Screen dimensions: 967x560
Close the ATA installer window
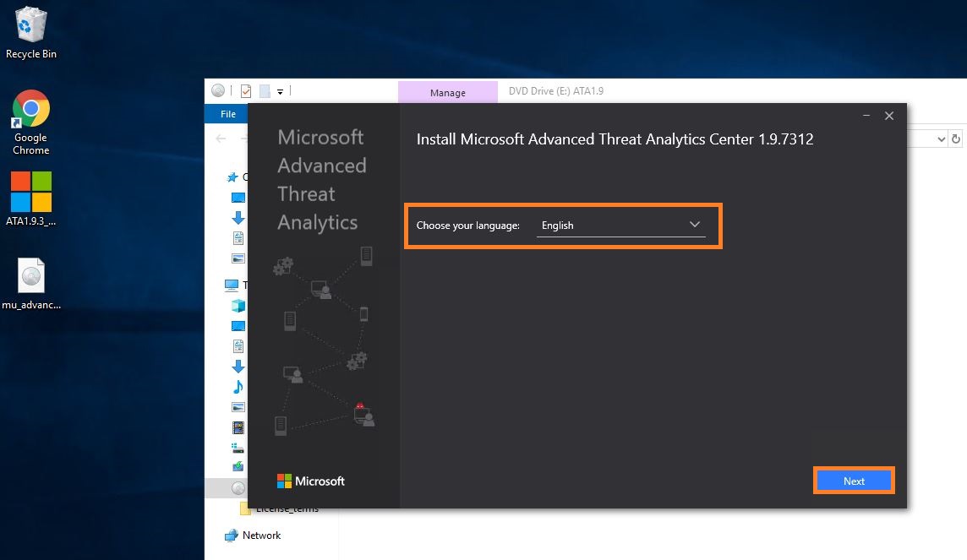pos(889,116)
